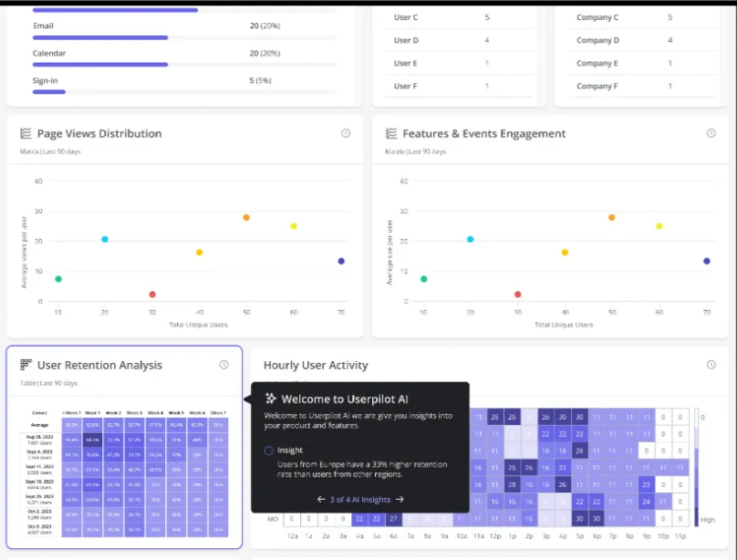Click the green dot in Features & Events Engagement
737x560 pixels.
424,279
